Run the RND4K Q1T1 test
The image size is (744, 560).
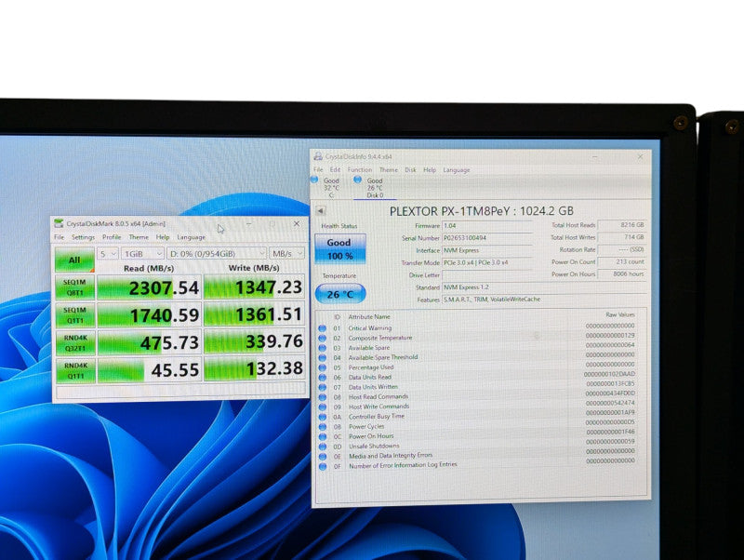pyautogui.click(x=76, y=370)
